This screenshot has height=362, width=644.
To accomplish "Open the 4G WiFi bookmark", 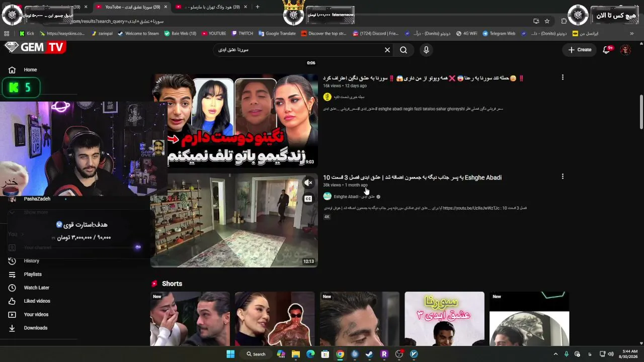I will pos(466,34).
